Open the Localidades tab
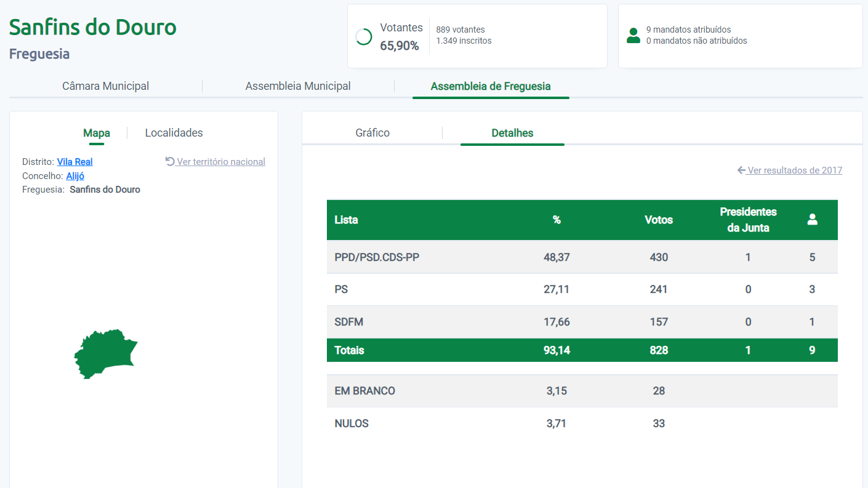The image size is (868, 488). 174,133
